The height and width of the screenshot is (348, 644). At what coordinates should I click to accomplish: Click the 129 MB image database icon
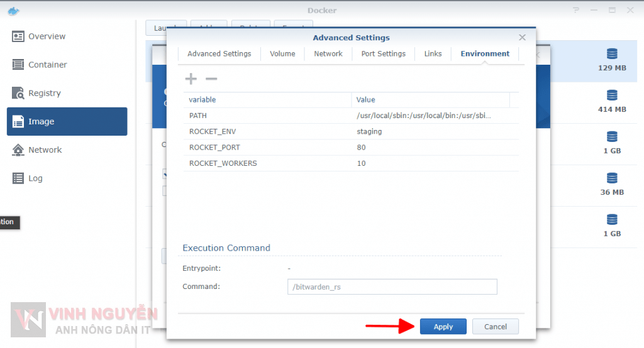coord(612,54)
